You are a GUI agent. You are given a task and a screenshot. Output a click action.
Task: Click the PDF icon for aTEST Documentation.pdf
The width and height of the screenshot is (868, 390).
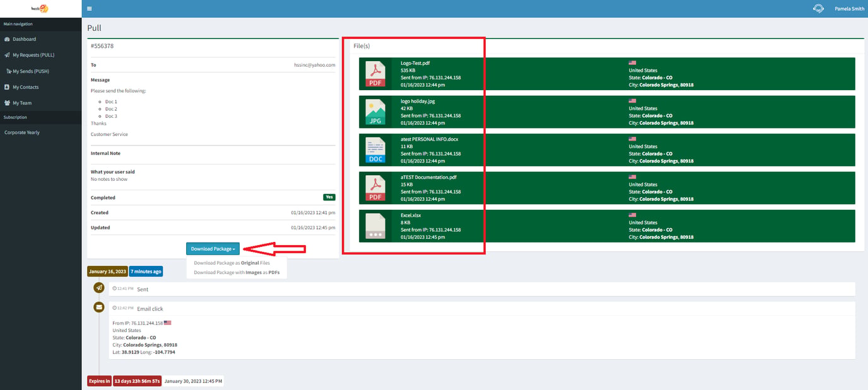coord(375,188)
